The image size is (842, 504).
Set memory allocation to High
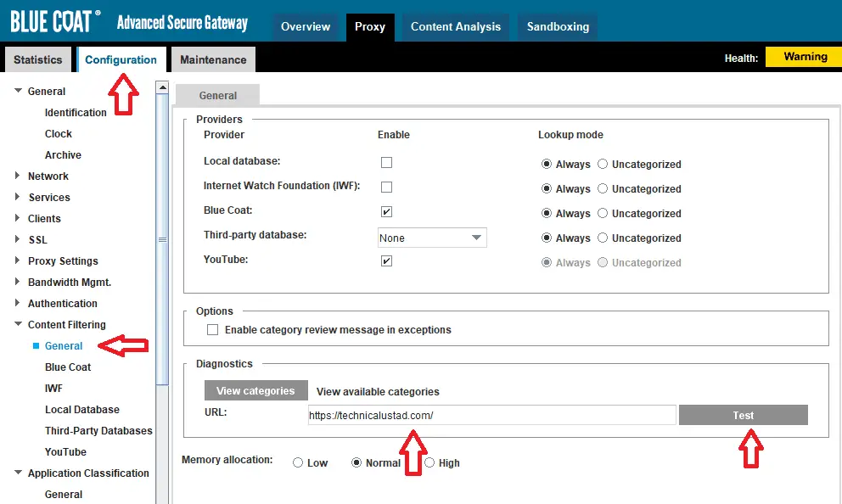(429, 462)
